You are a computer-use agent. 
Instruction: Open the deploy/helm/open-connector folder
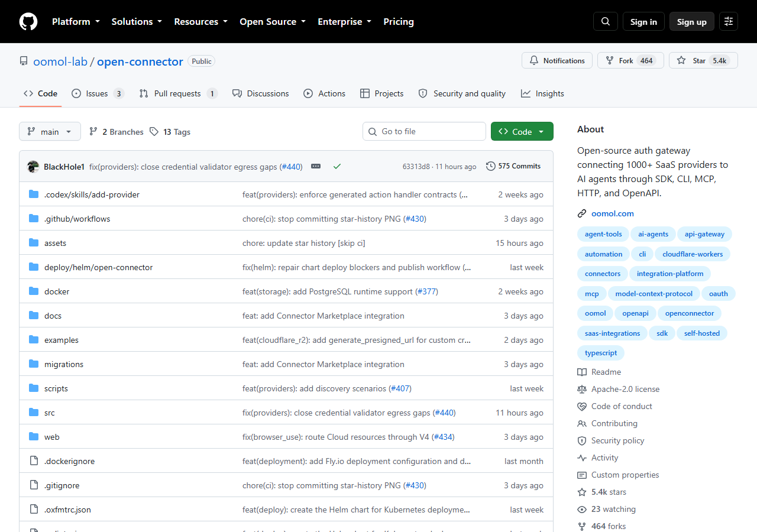[98, 267]
